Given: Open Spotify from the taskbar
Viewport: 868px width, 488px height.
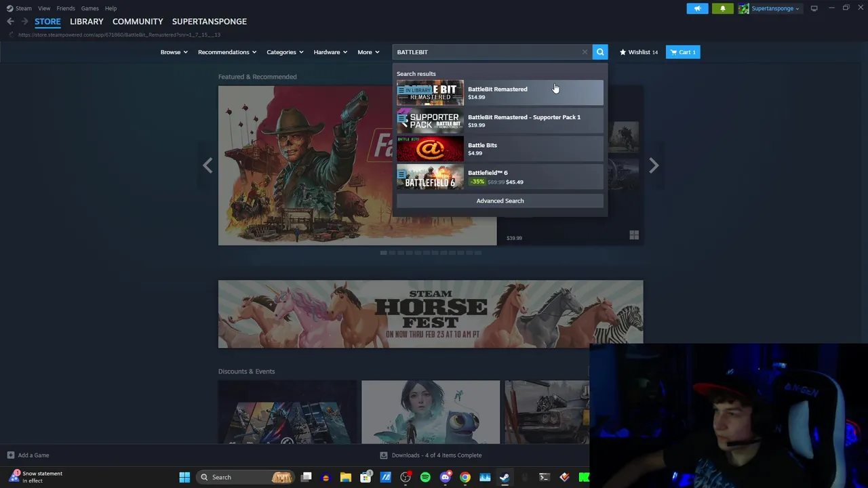Looking at the screenshot, I should (x=425, y=477).
